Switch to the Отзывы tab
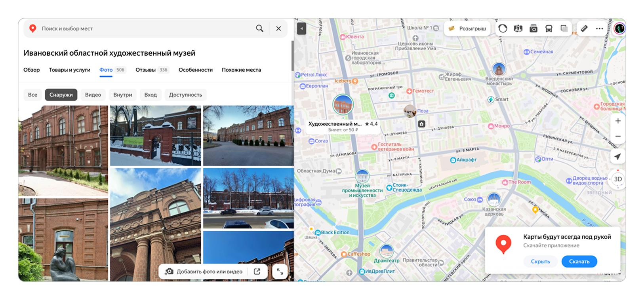 (146, 70)
